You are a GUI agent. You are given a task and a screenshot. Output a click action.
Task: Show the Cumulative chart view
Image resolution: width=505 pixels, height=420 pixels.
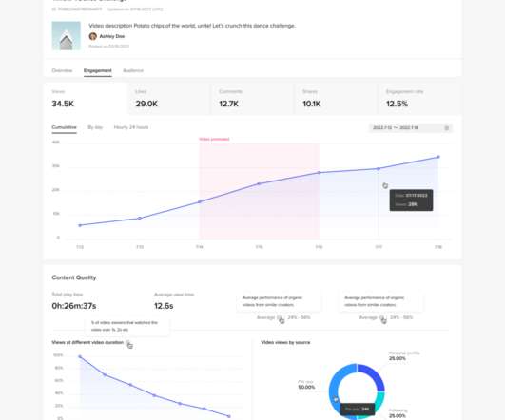click(64, 127)
